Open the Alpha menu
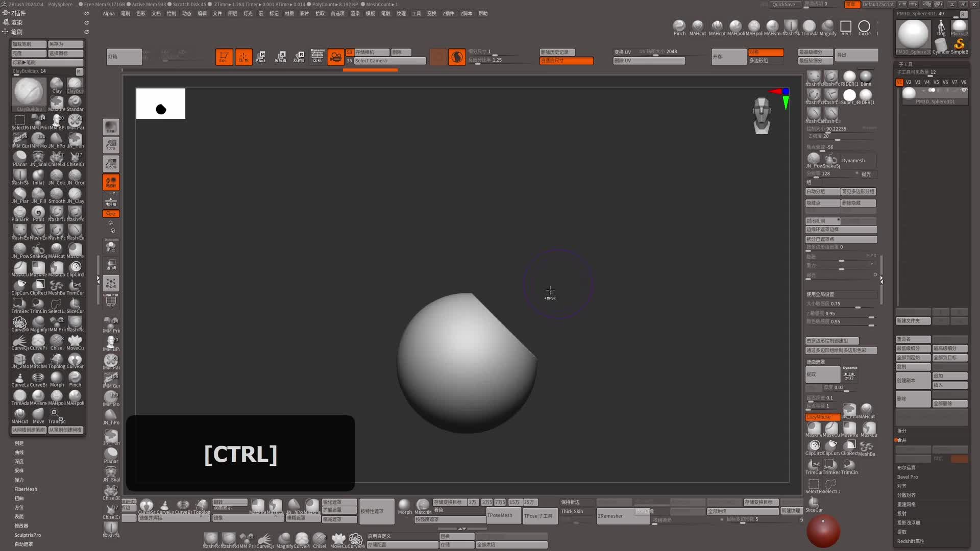Image resolution: width=980 pixels, height=551 pixels. tap(108, 14)
